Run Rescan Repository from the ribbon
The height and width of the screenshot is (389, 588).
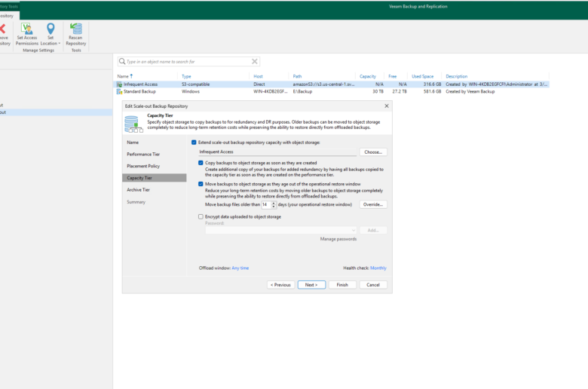pyautogui.click(x=75, y=34)
